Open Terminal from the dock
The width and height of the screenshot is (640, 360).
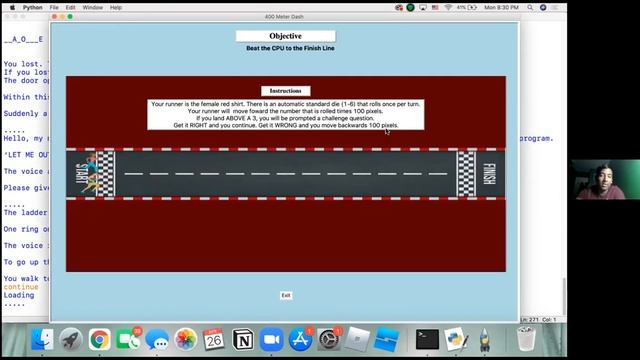pos(427,339)
